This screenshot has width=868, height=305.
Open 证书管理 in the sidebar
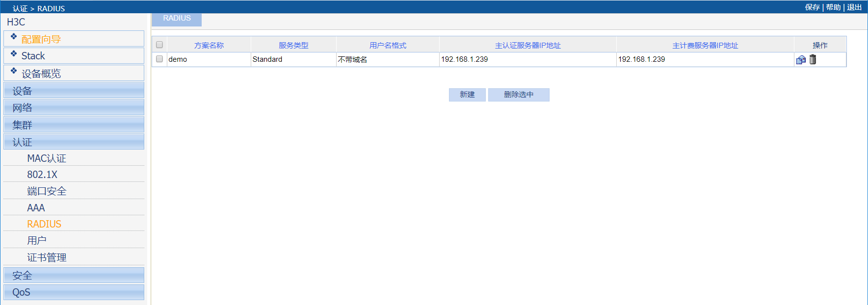[47, 257]
